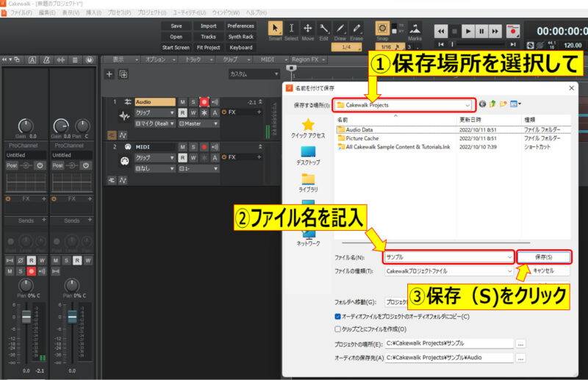The image size is (588, 380).
Task: Click the add track folder icon
Action: (x=123, y=74)
